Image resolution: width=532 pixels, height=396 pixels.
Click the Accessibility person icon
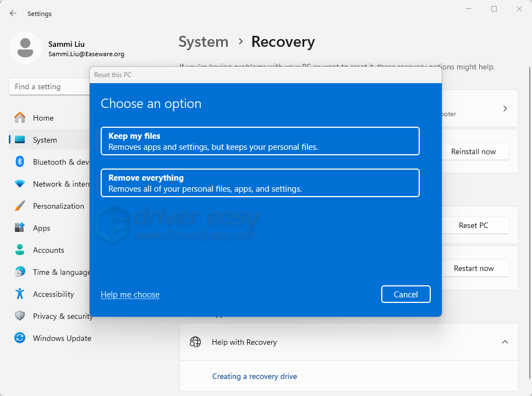20,294
